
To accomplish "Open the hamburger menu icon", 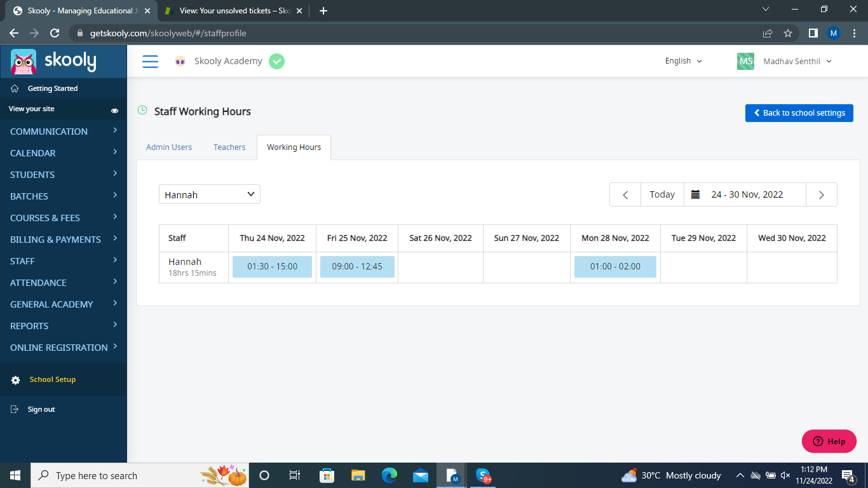I will click(150, 61).
